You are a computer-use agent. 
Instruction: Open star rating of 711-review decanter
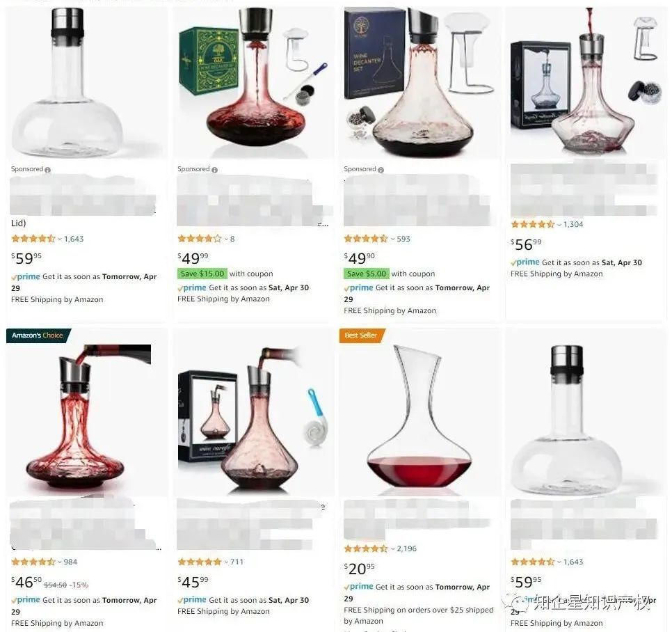(200, 562)
